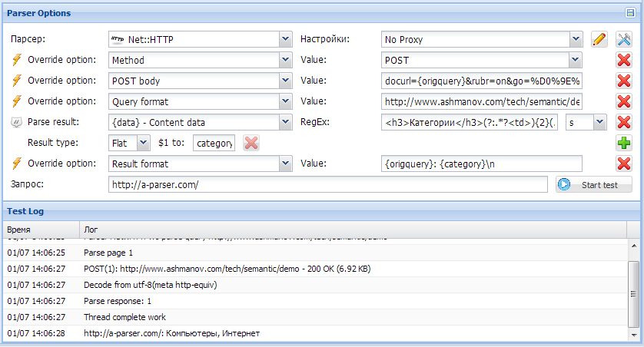Select the 'Decode from utf-8' log row
Image resolution: width=644 pixels, height=347 pixels.
click(x=315, y=285)
